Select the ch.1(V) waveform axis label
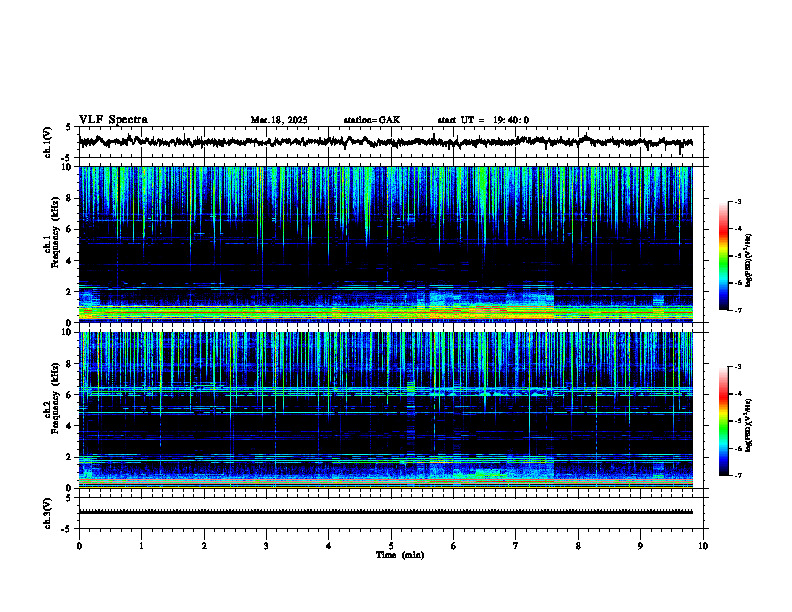792x612 pixels. pyautogui.click(x=48, y=142)
